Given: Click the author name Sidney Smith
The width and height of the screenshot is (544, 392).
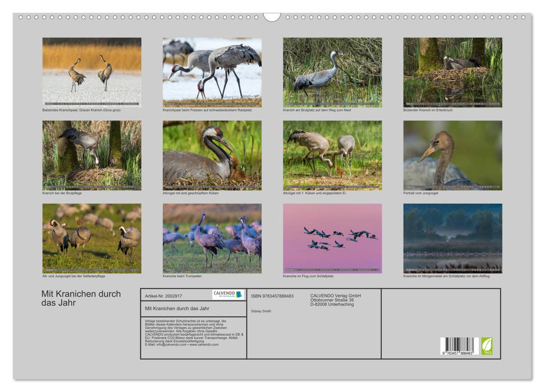Looking at the screenshot, I should pos(261,311).
